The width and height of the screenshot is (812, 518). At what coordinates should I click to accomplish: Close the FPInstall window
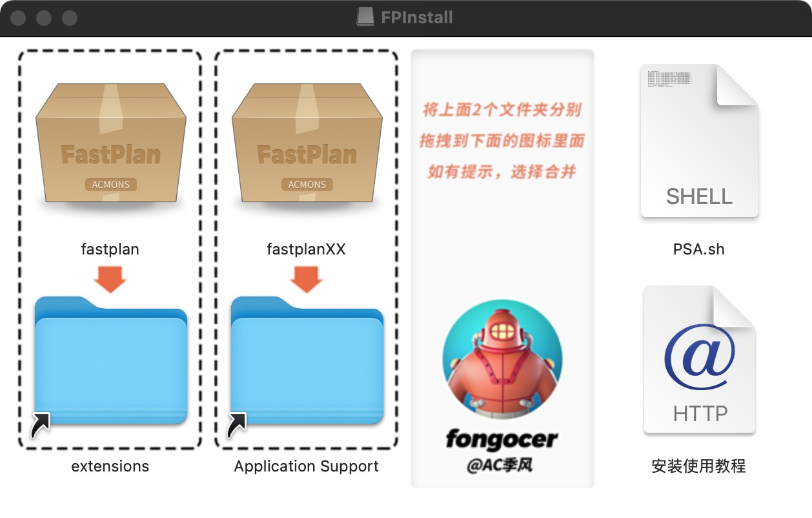pyautogui.click(x=18, y=17)
